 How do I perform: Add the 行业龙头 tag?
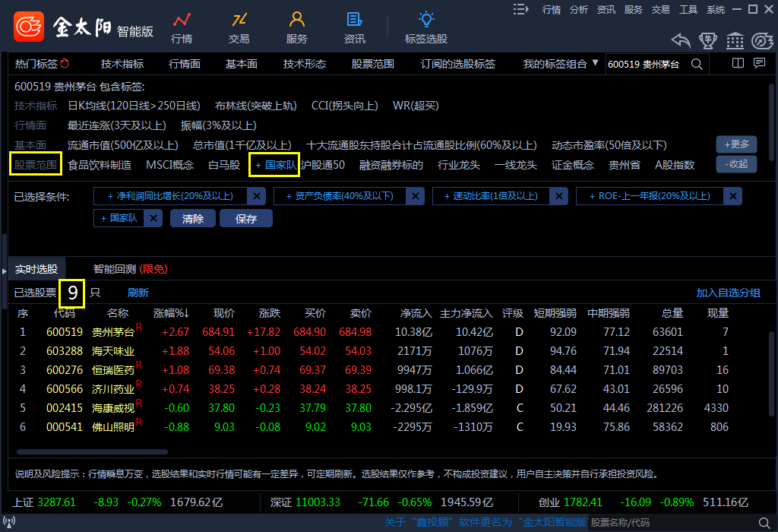pyautogui.click(x=458, y=165)
